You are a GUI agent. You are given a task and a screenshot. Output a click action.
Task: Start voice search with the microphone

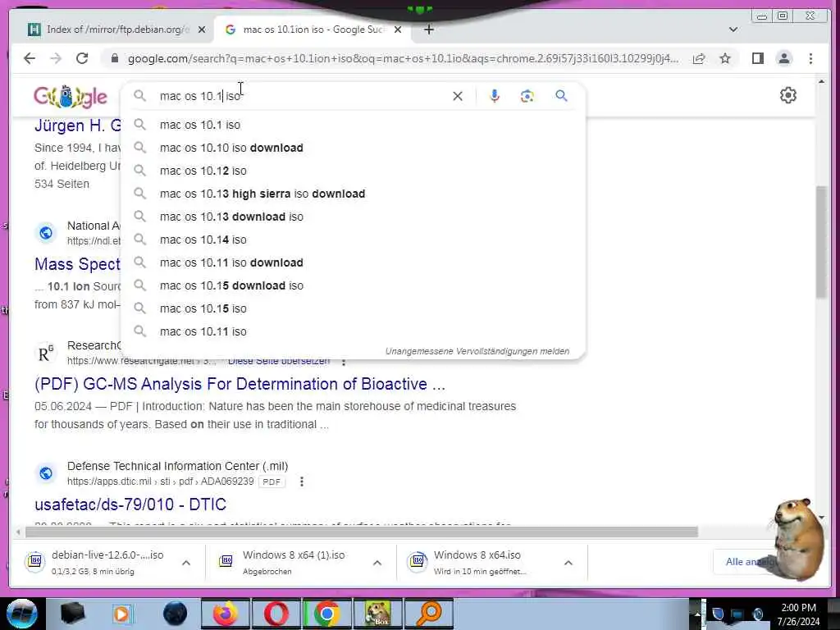pyautogui.click(x=495, y=96)
